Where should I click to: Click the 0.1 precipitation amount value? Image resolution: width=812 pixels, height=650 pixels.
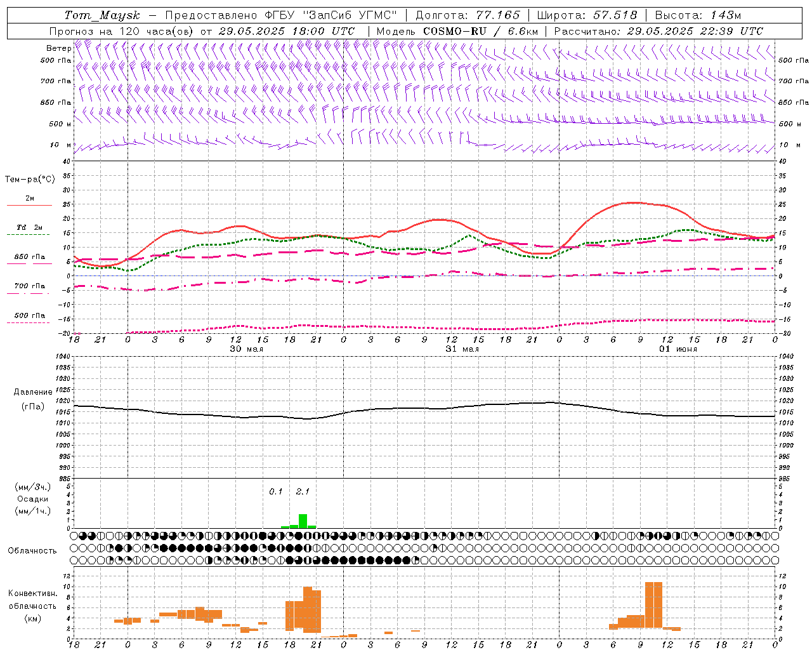276,491
